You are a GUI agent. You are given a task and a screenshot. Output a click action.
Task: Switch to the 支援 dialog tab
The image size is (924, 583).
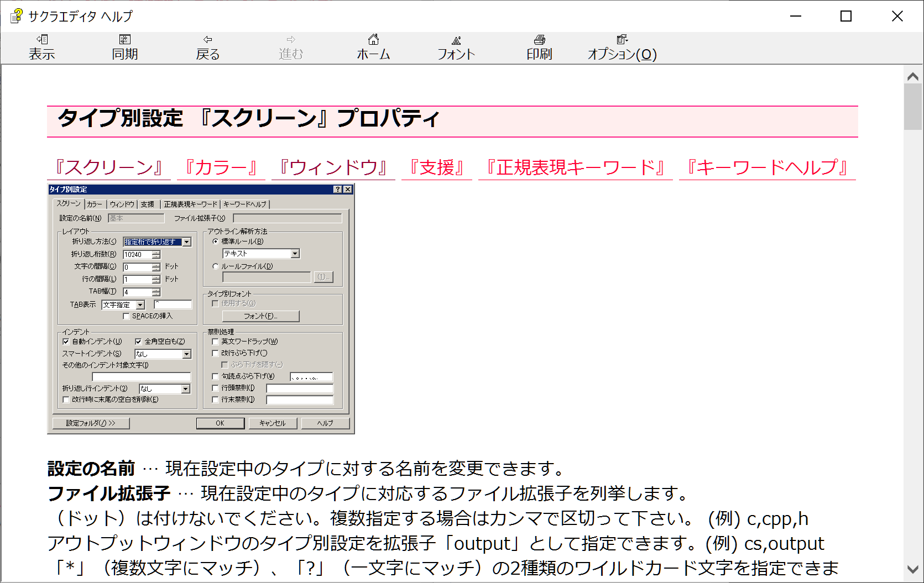click(148, 204)
